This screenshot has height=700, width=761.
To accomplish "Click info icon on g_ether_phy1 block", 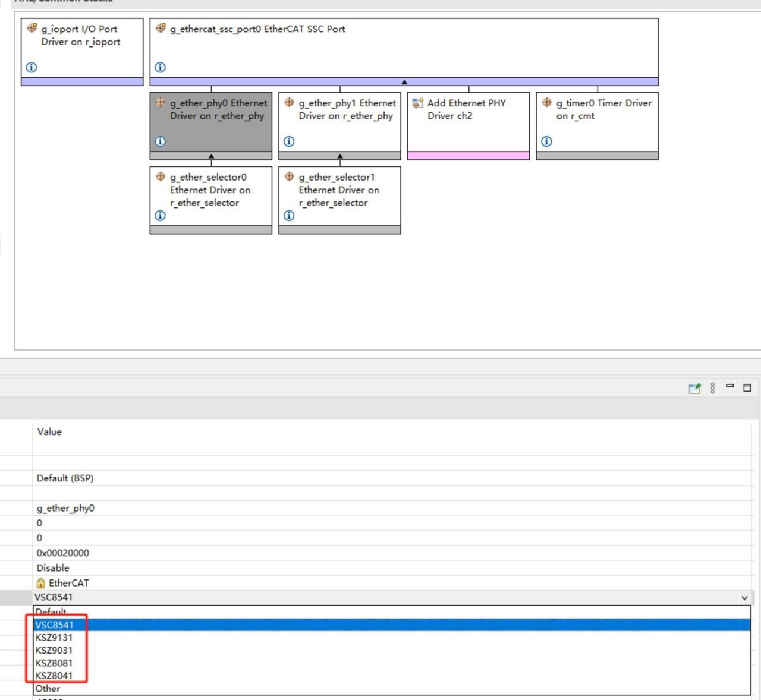I will point(289,141).
